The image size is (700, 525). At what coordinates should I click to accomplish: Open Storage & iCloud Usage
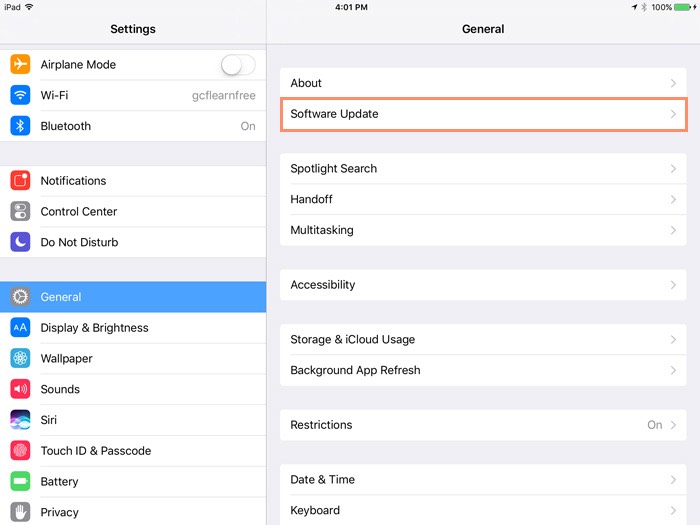tap(352, 340)
